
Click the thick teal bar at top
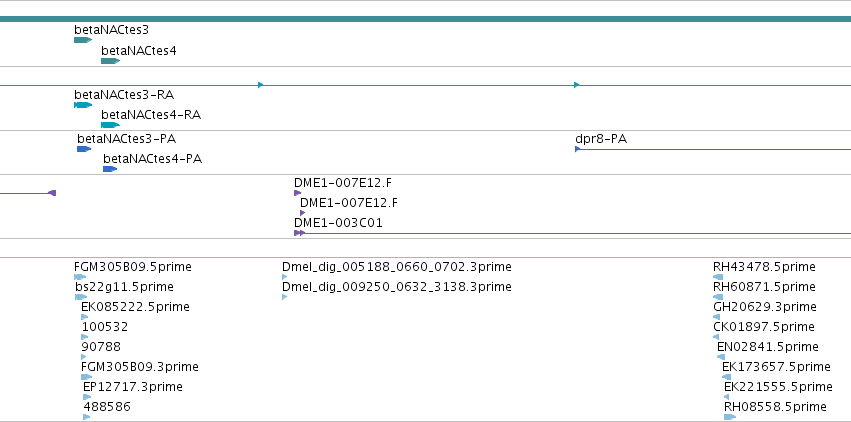pos(426,19)
